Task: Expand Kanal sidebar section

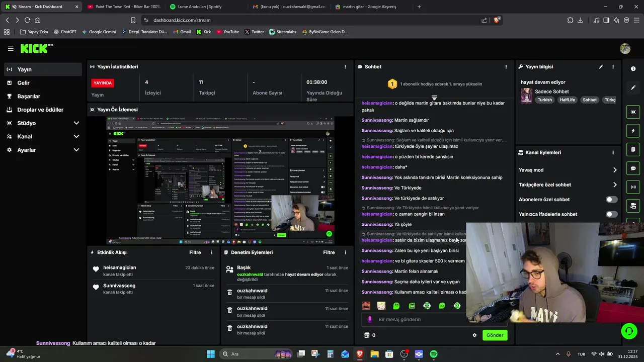Action: 43,136
